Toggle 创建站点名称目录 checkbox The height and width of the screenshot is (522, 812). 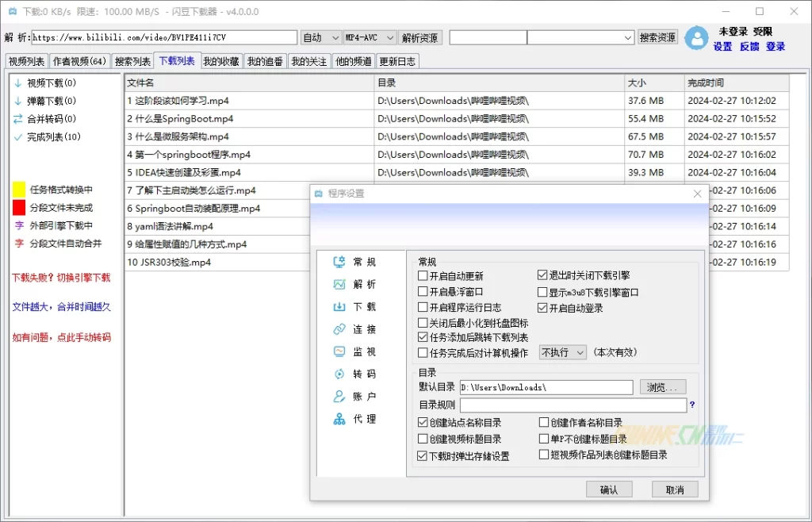tap(423, 423)
